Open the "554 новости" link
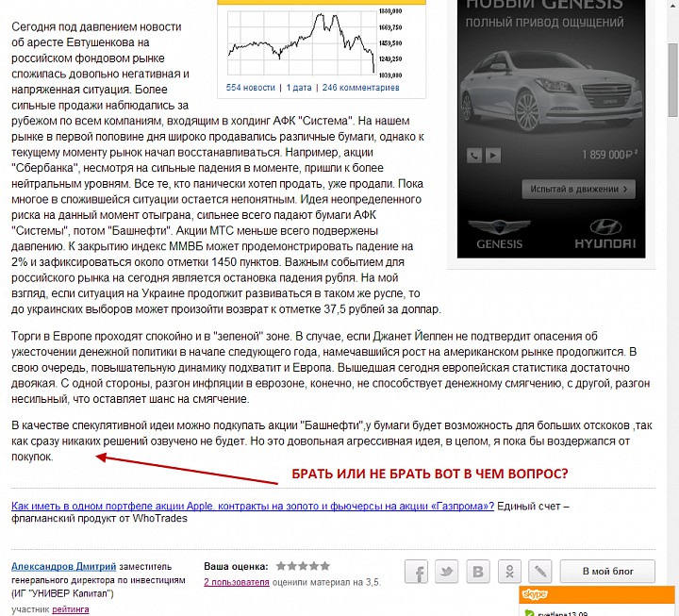Viewport: 679px width, 616px height. click(250, 88)
